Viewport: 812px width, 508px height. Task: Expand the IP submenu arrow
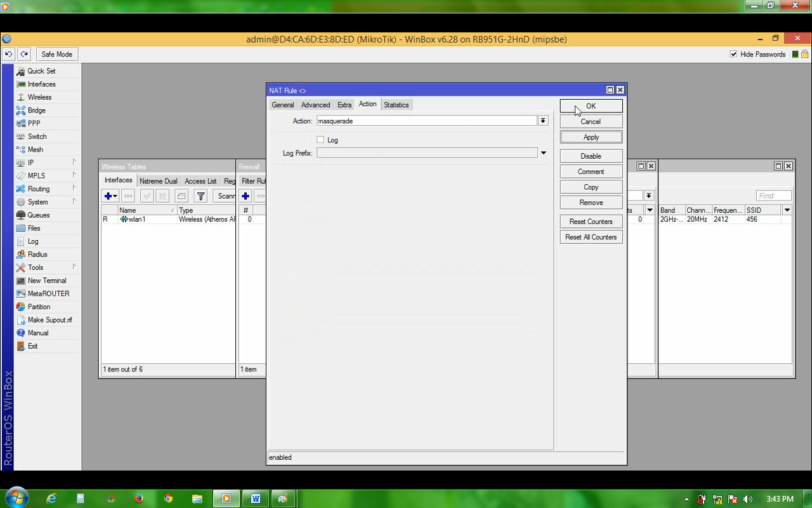coord(74,163)
